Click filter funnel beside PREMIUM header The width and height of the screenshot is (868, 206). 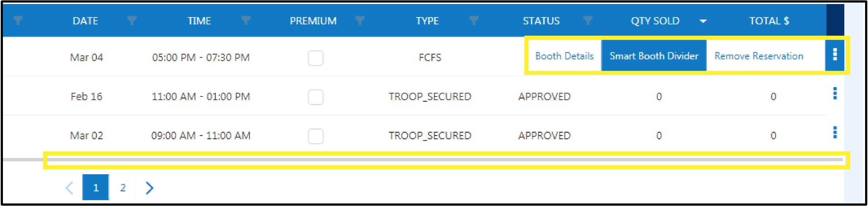tap(246, 21)
